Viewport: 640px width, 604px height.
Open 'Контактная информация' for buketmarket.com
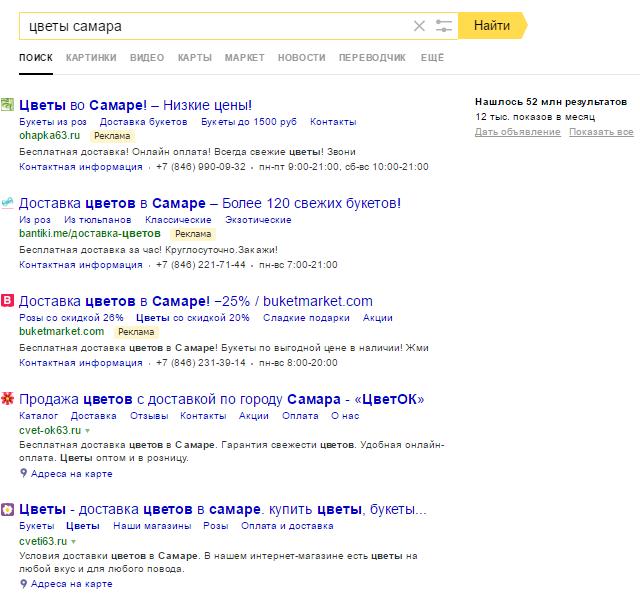point(81,362)
